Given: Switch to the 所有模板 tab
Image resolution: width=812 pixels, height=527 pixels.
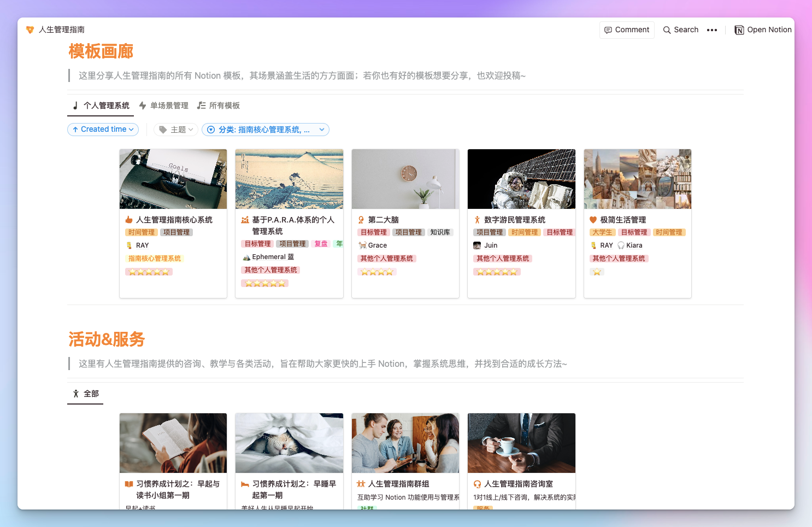Looking at the screenshot, I should coord(225,105).
